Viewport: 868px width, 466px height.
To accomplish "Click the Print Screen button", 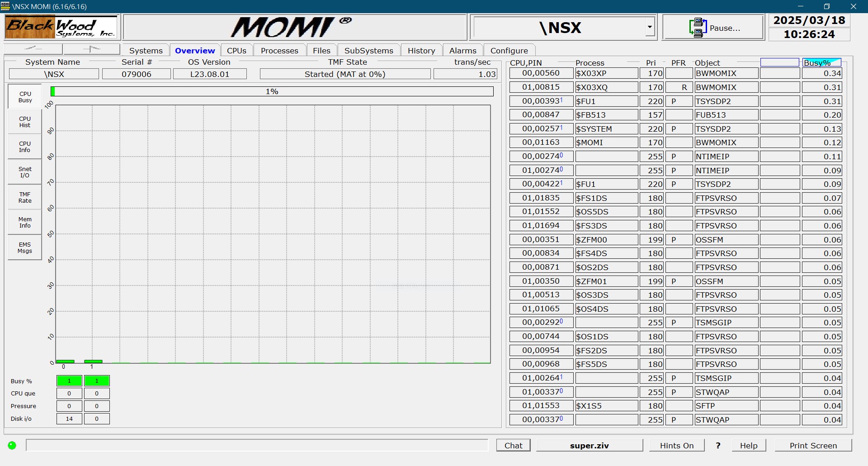I will click(x=813, y=445).
